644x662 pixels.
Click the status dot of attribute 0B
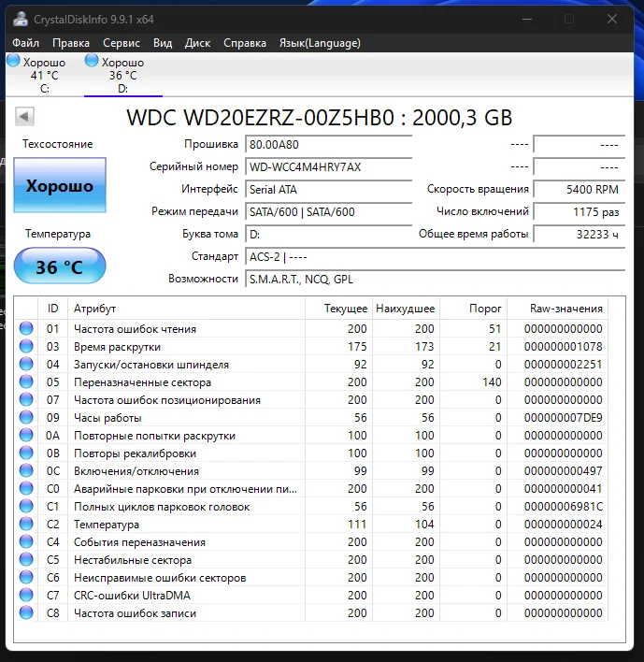coord(26,453)
